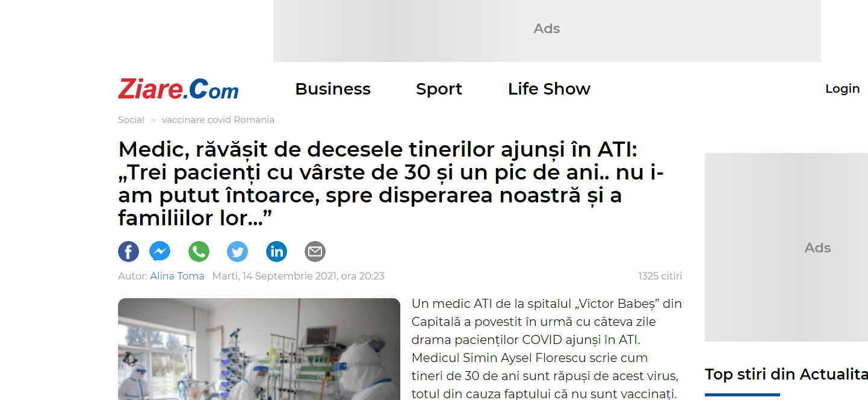The height and width of the screenshot is (400, 868).
Task: Share article by email icon
Action: [315, 251]
